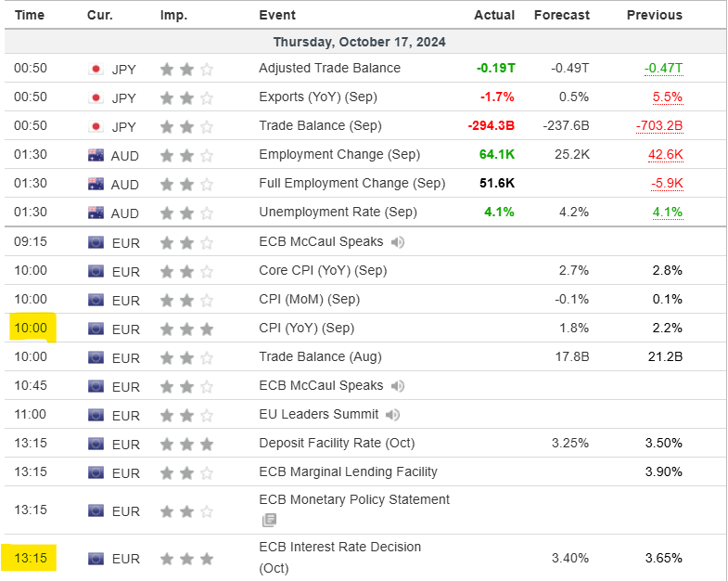Click the Time column header
This screenshot has height=581, width=728.
click(30, 15)
